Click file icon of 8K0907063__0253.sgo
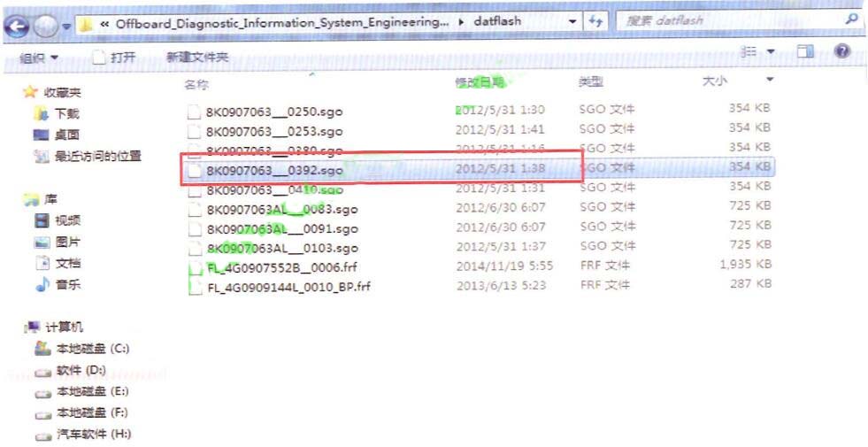The image size is (868, 447). [193, 132]
